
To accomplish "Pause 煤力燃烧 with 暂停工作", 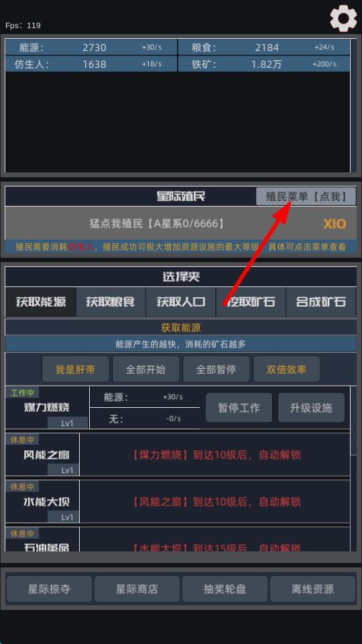I will 239,407.
